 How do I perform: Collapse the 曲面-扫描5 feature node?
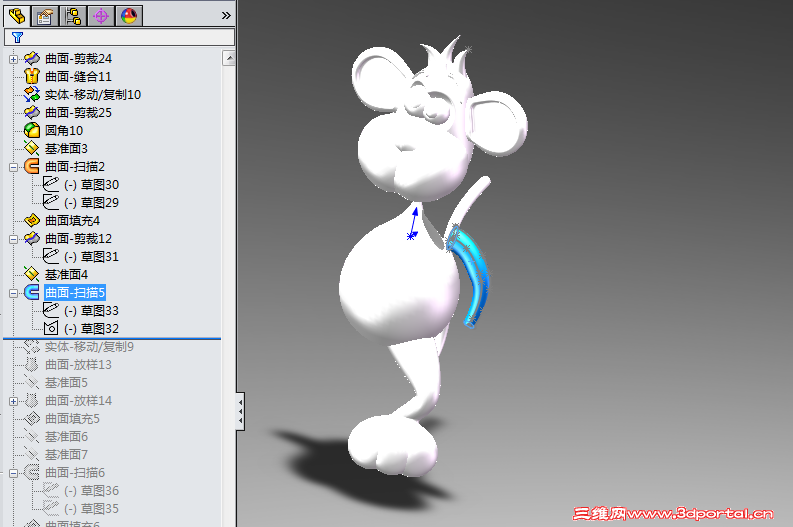coord(14,293)
